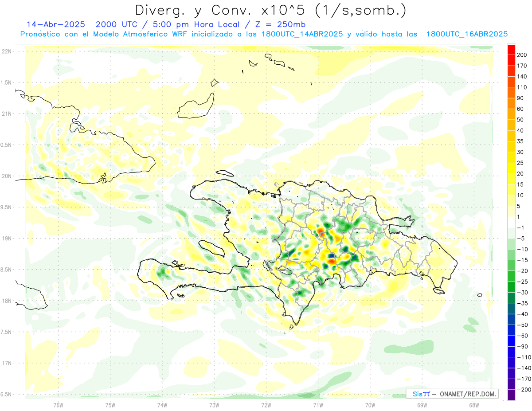Click the "1800UTC_16ABR2025" valid-until text
Viewport: 532px width, 411px height.
pos(467,34)
